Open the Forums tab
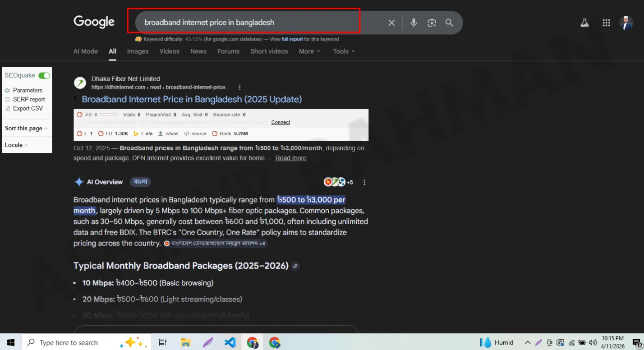This screenshot has height=350, width=644. point(228,51)
